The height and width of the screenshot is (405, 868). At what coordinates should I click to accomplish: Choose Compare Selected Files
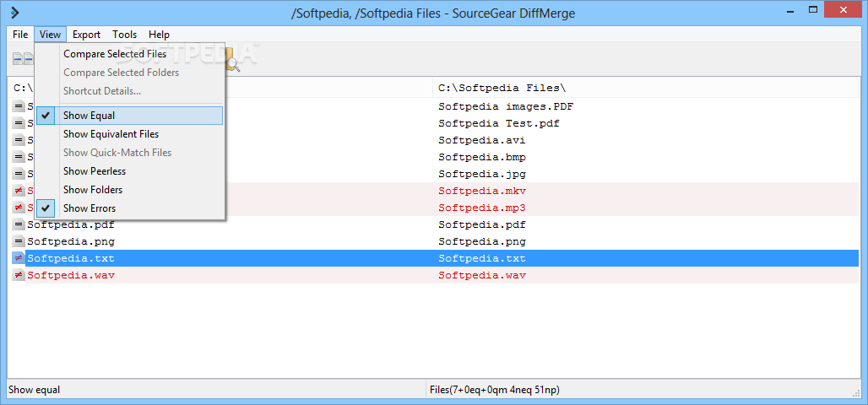pyautogui.click(x=129, y=54)
